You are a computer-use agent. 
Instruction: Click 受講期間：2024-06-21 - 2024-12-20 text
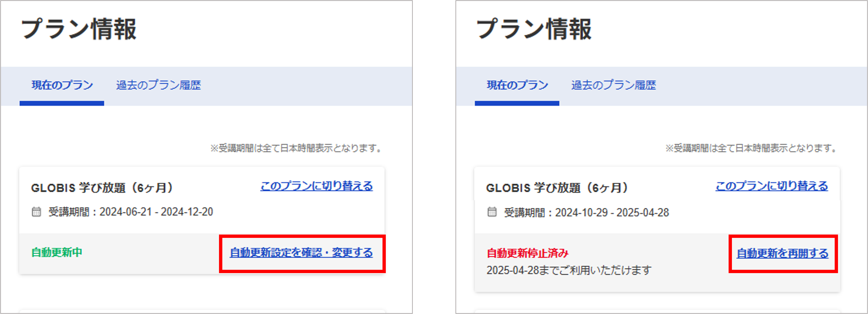[131, 212]
